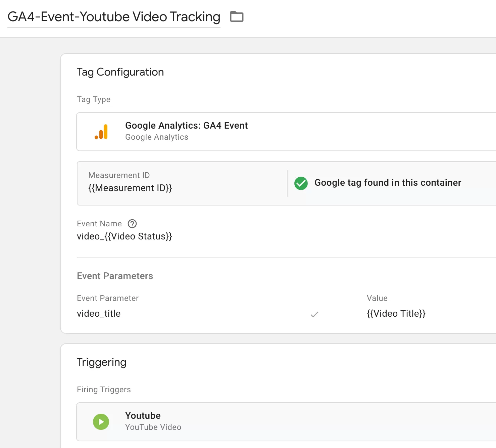Click the Value column header
The height and width of the screenshot is (448, 496).
click(377, 298)
